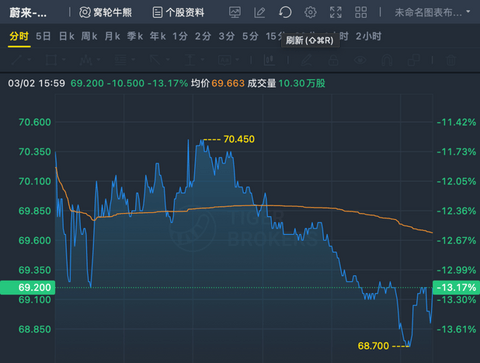Toggle lock drawings padlock icon
This screenshot has height=363, width=480.
tap(333, 60)
